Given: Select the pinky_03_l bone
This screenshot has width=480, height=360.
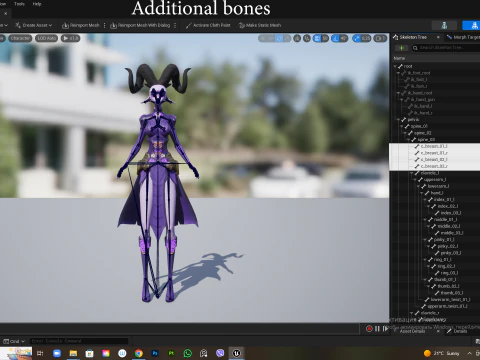Looking at the screenshot, I should [451, 253].
